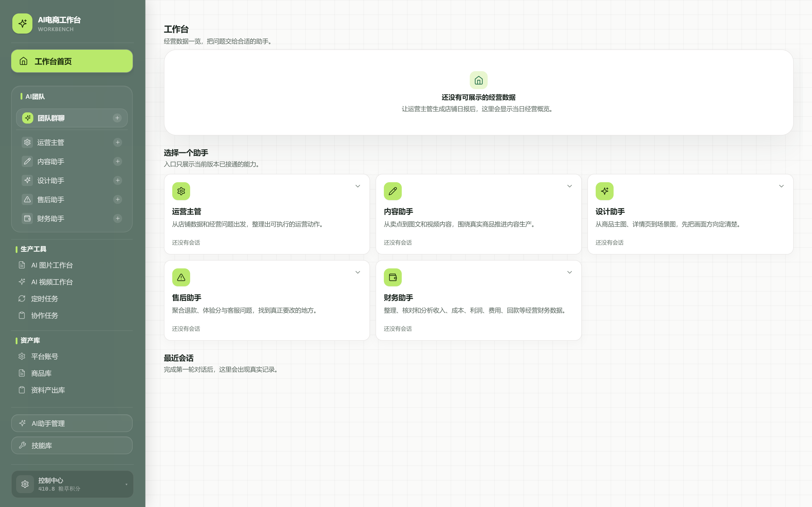Image resolution: width=812 pixels, height=507 pixels.
Task: Click the wrench icon in 技能库 button
Action: coord(22,445)
